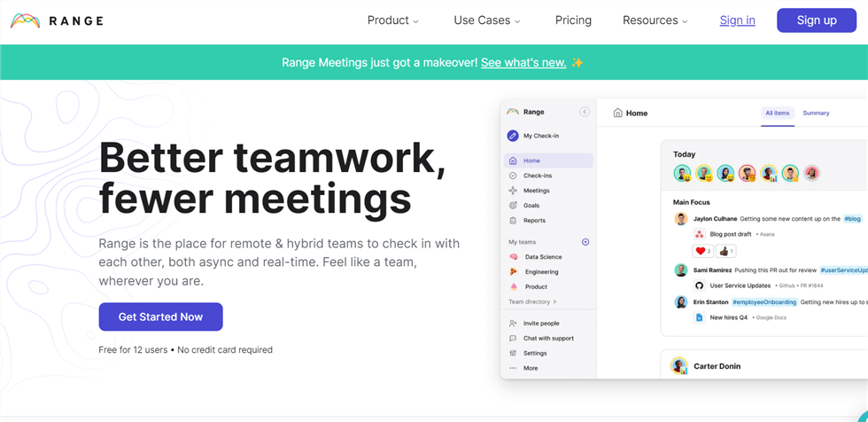Select the last avatar under Today
Viewport: 868px width, 422px height.
point(811,174)
